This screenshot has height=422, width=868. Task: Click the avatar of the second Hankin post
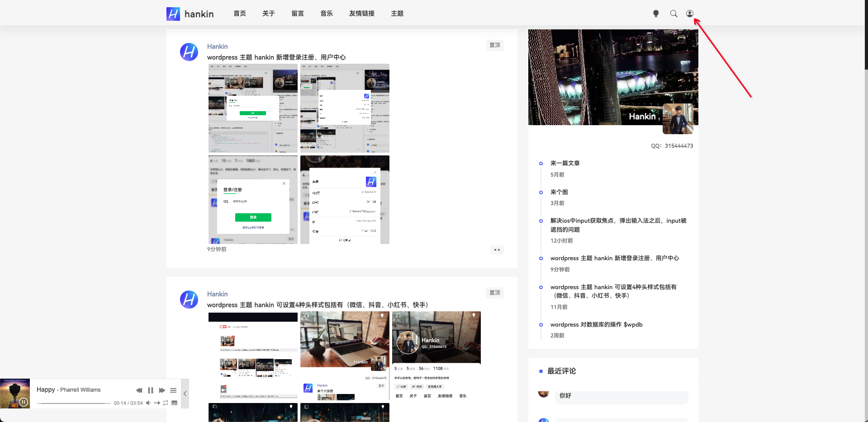coord(189,300)
